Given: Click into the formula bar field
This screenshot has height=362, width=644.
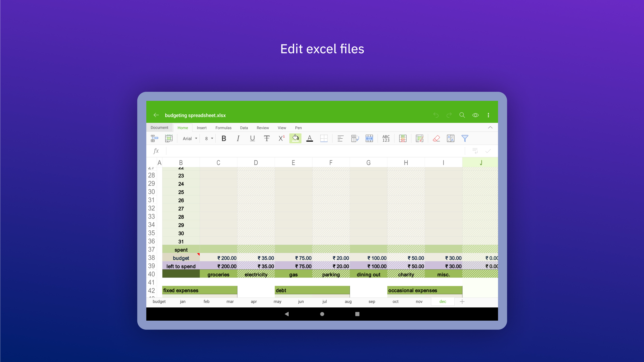Looking at the screenshot, I should click(x=316, y=151).
